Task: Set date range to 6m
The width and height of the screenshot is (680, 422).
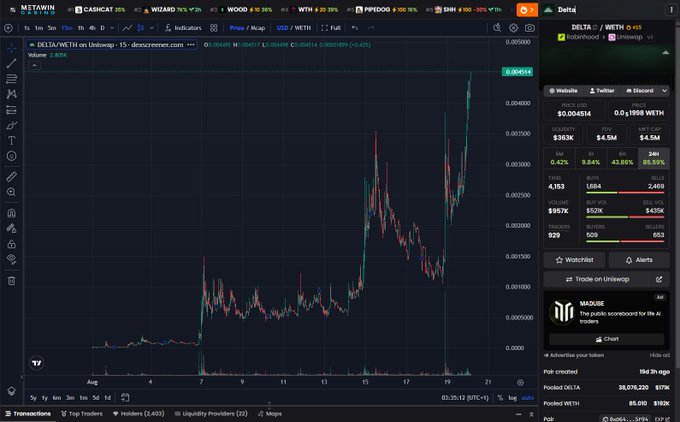Action: coord(57,398)
